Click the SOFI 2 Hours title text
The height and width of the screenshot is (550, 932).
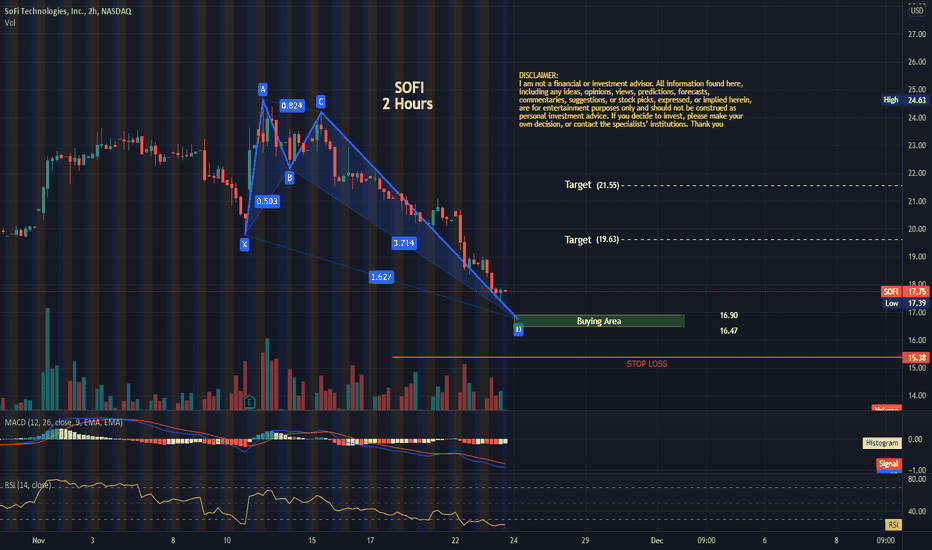pyautogui.click(x=408, y=96)
